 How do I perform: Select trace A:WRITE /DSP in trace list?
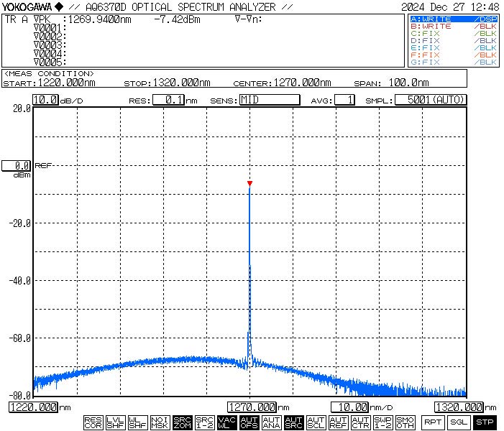[x=453, y=19]
